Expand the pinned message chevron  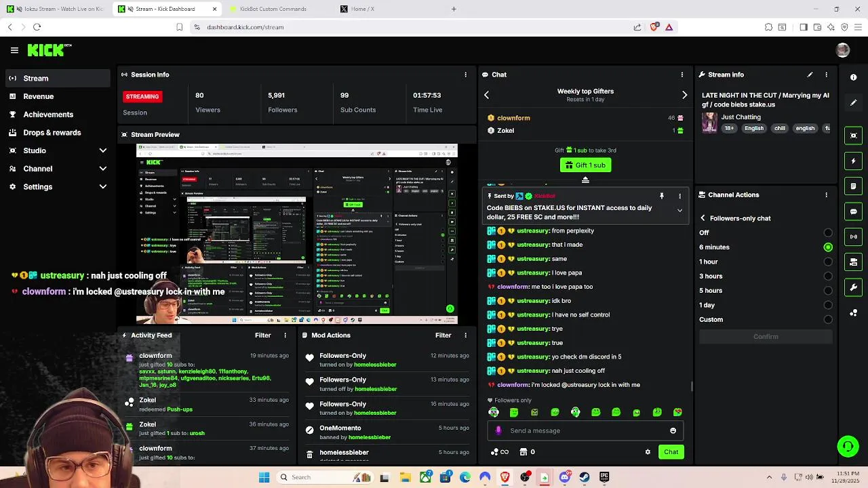coord(679,211)
